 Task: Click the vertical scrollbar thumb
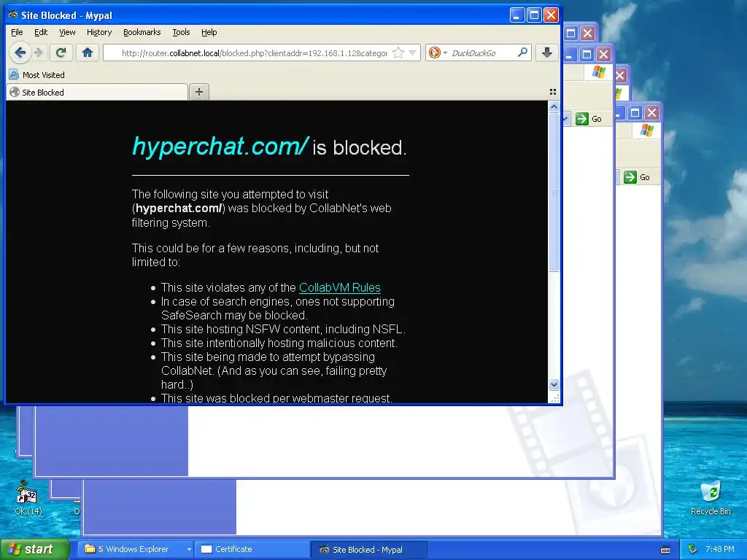coord(554,192)
